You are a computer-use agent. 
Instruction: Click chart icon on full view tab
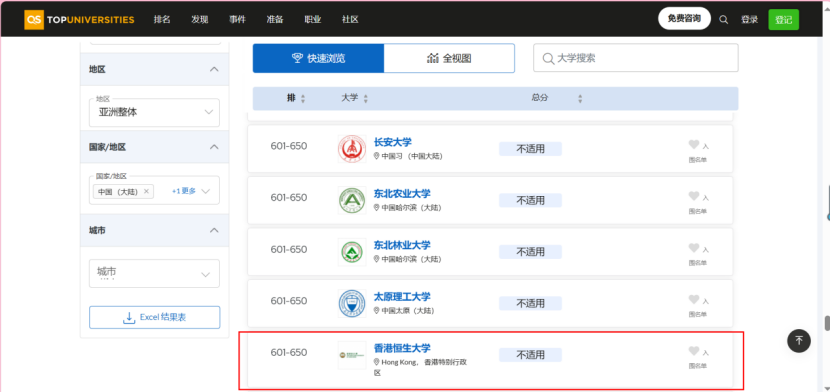(x=432, y=58)
